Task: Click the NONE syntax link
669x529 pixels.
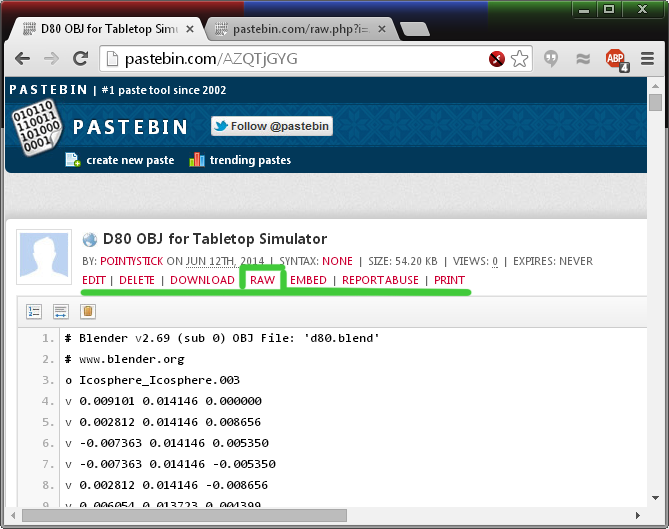Action: pyautogui.click(x=337, y=261)
